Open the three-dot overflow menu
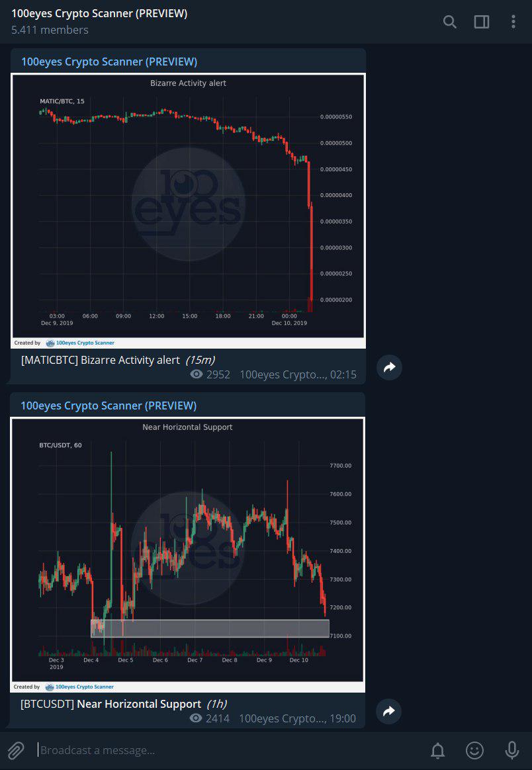532x770 pixels. pos(513,22)
